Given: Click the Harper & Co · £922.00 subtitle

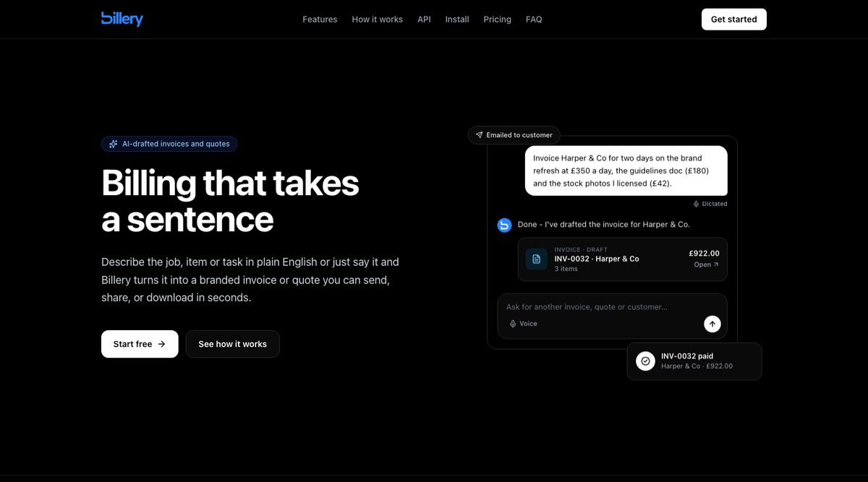Looking at the screenshot, I should point(697,366).
